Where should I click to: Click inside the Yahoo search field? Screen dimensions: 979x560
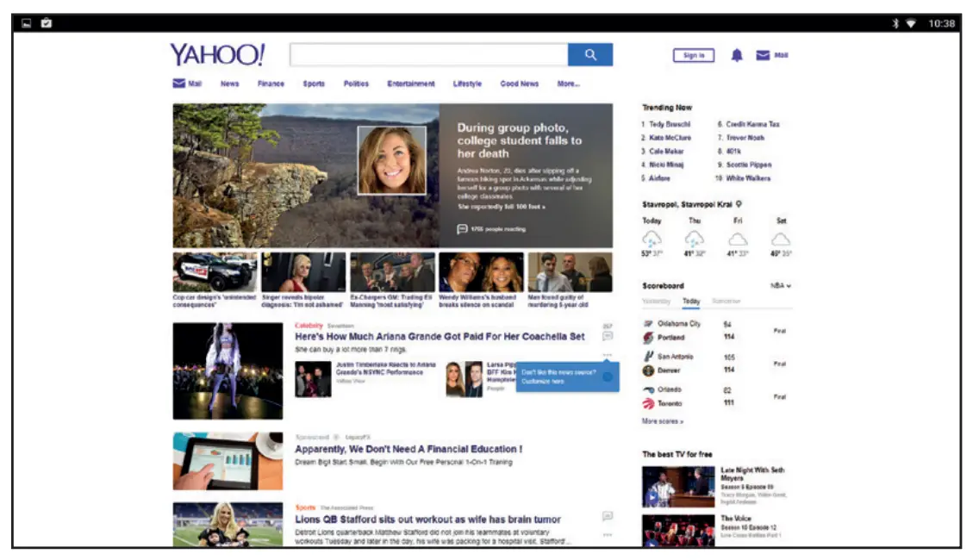(429, 55)
